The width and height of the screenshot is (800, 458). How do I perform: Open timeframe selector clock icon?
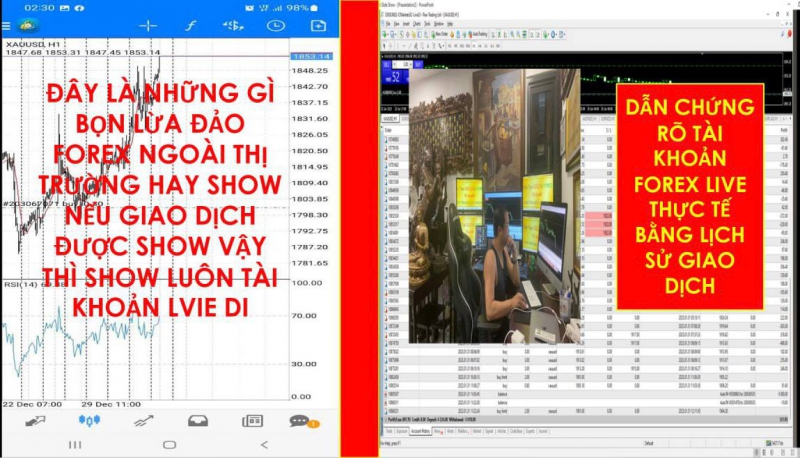coord(275,25)
